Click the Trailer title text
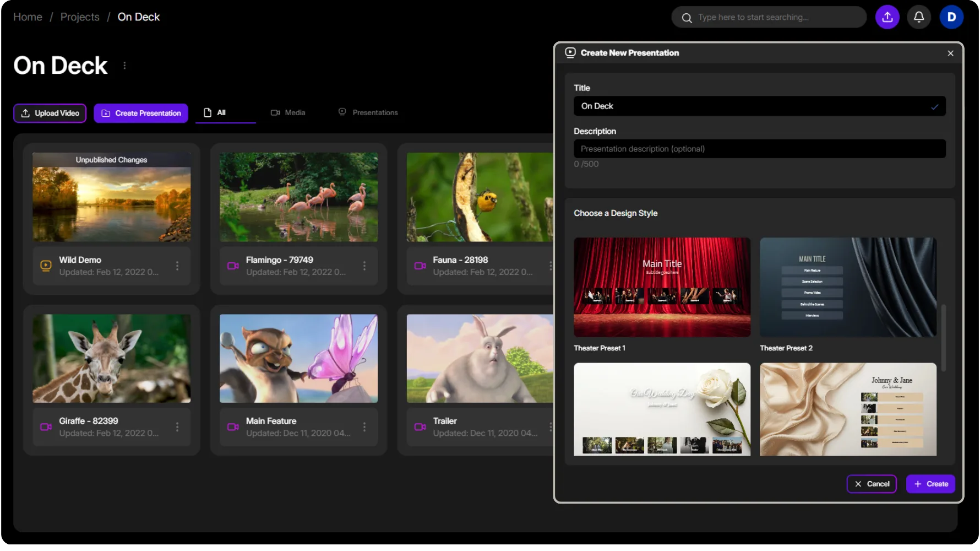 point(445,421)
